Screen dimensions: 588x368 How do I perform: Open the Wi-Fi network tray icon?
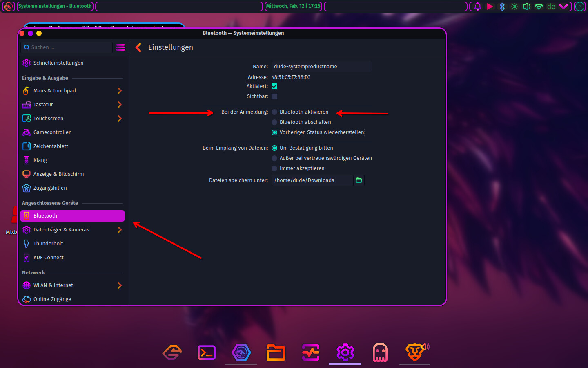pyautogui.click(x=539, y=7)
